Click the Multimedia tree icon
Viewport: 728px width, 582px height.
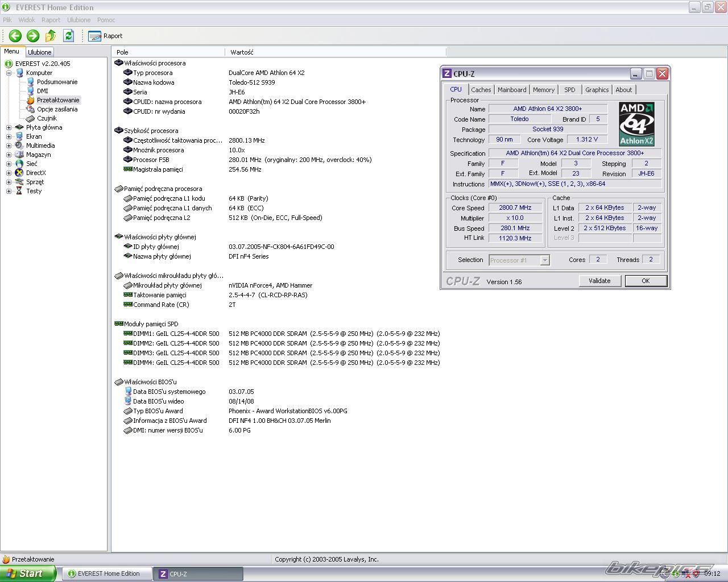[x=20, y=145]
